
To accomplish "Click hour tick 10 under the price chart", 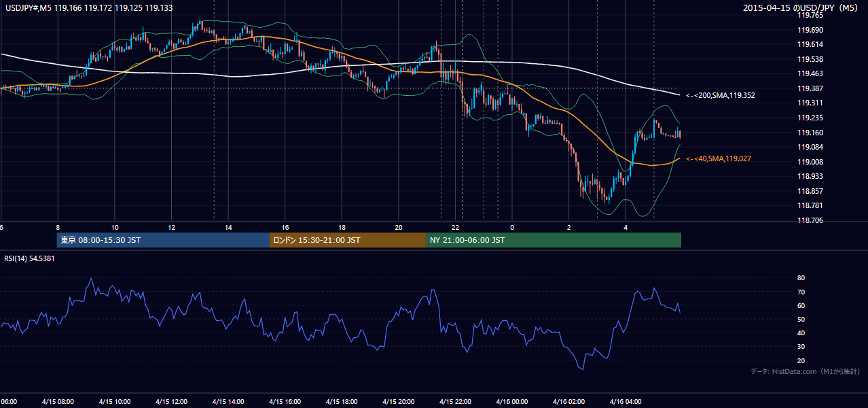I will pyautogui.click(x=115, y=228).
